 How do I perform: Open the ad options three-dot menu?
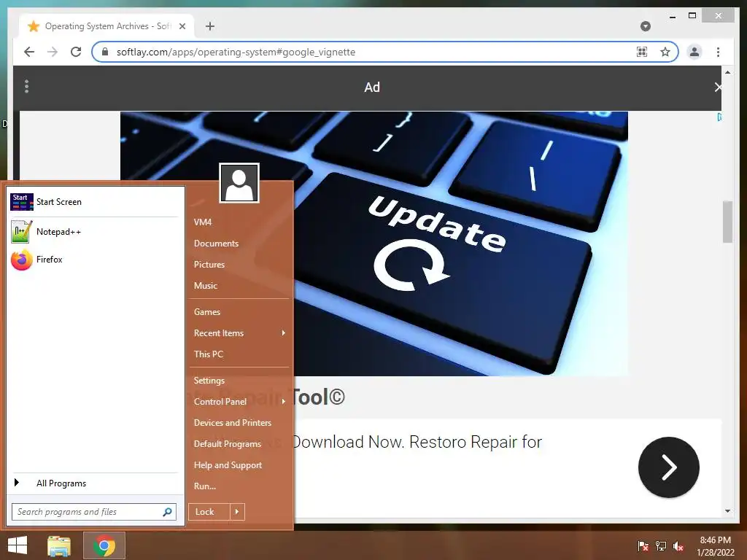[27, 87]
